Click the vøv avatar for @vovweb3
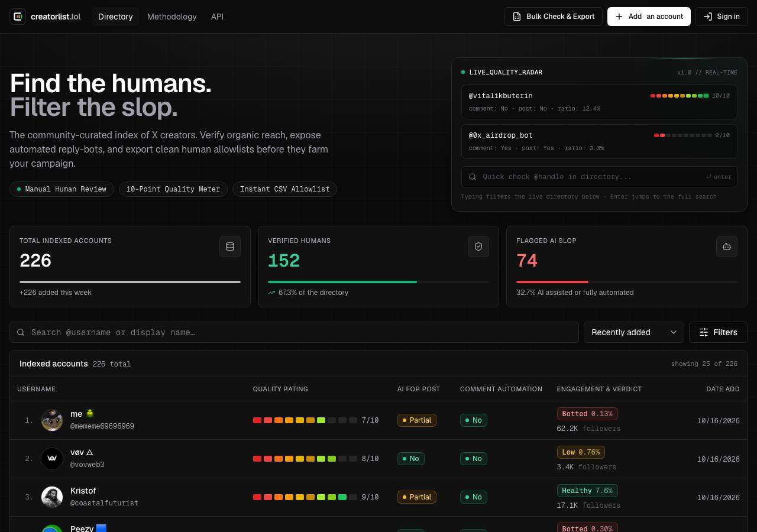This screenshot has width=757, height=532. [x=52, y=459]
